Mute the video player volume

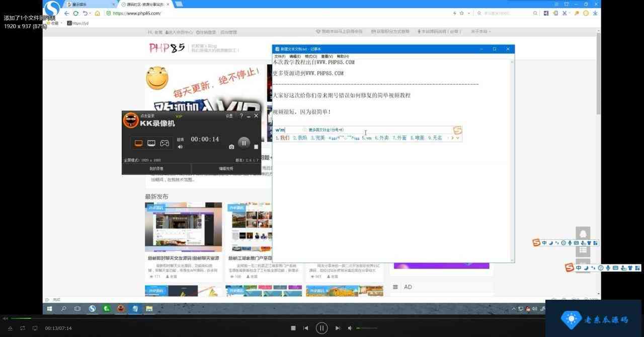pyautogui.click(x=350, y=328)
